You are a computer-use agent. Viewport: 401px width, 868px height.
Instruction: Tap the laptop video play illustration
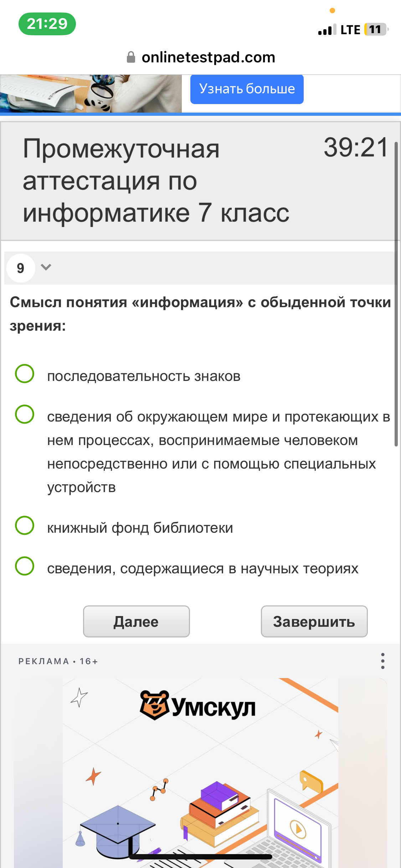tap(298, 827)
